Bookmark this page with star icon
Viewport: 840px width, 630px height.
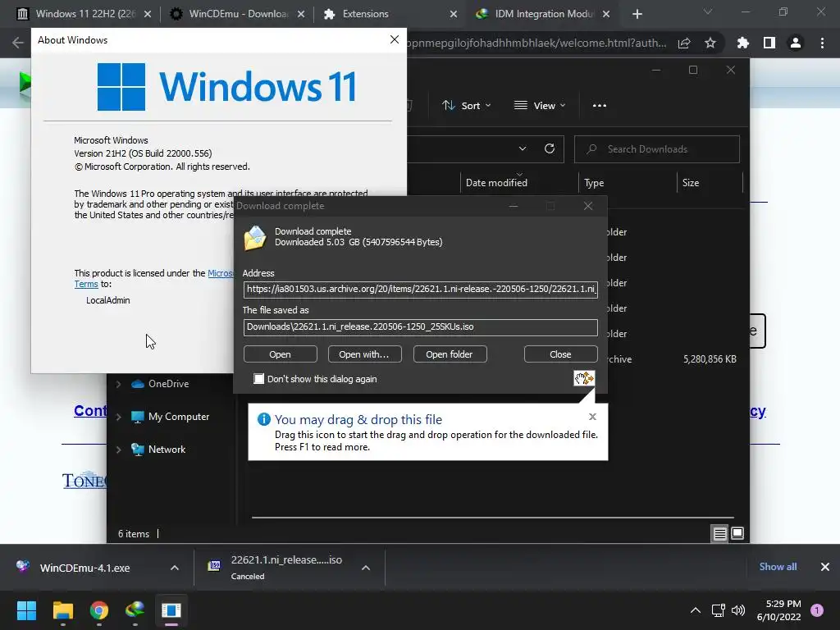tap(710, 43)
